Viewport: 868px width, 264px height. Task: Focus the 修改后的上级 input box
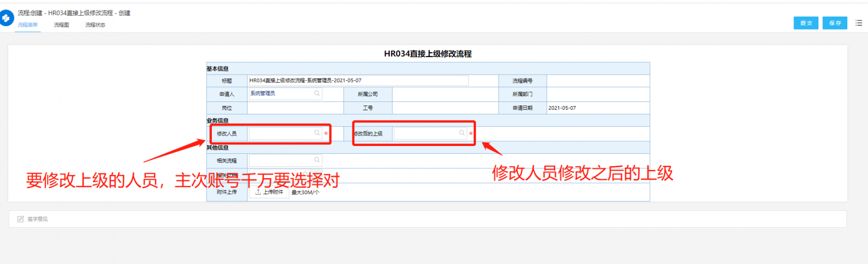(426, 134)
